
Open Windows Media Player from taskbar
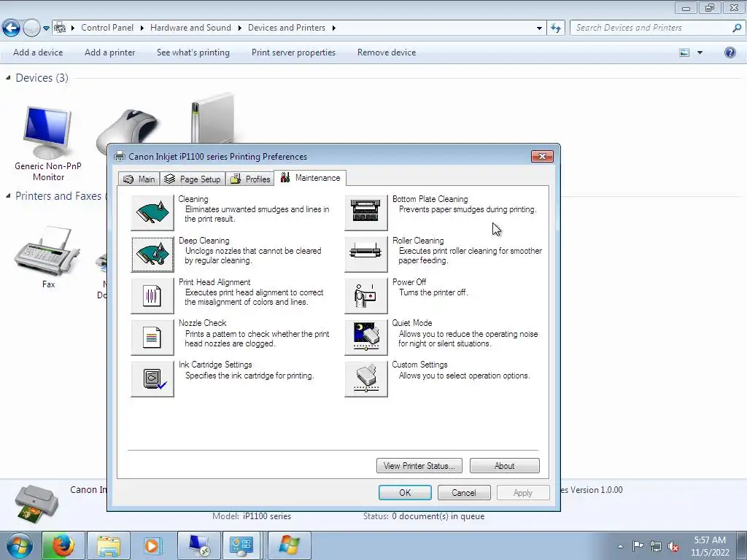coord(152,545)
